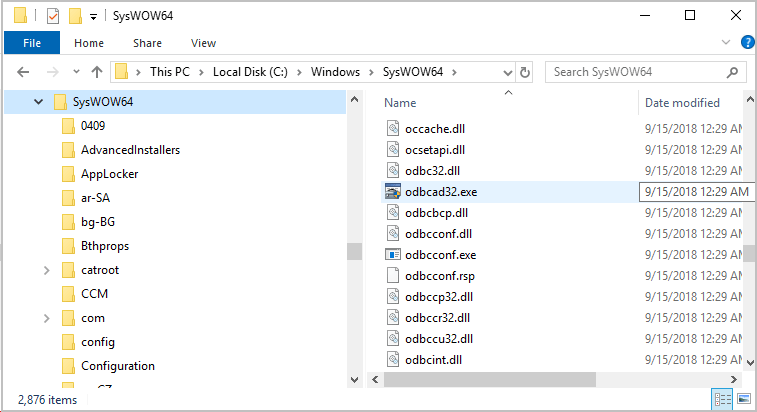The width and height of the screenshot is (757, 412).
Task: Click the search magnifier icon
Action: [732, 72]
